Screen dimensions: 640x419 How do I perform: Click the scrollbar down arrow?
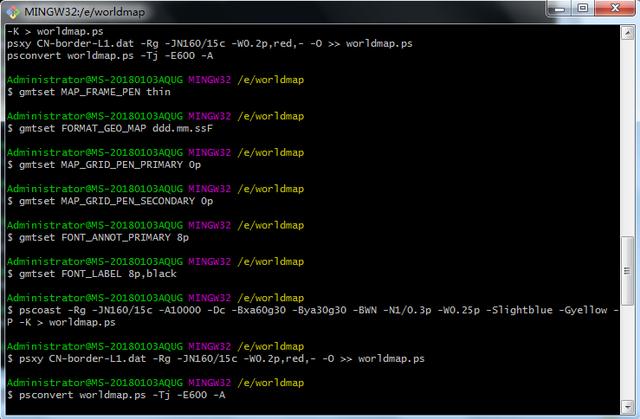pyautogui.click(x=627, y=406)
